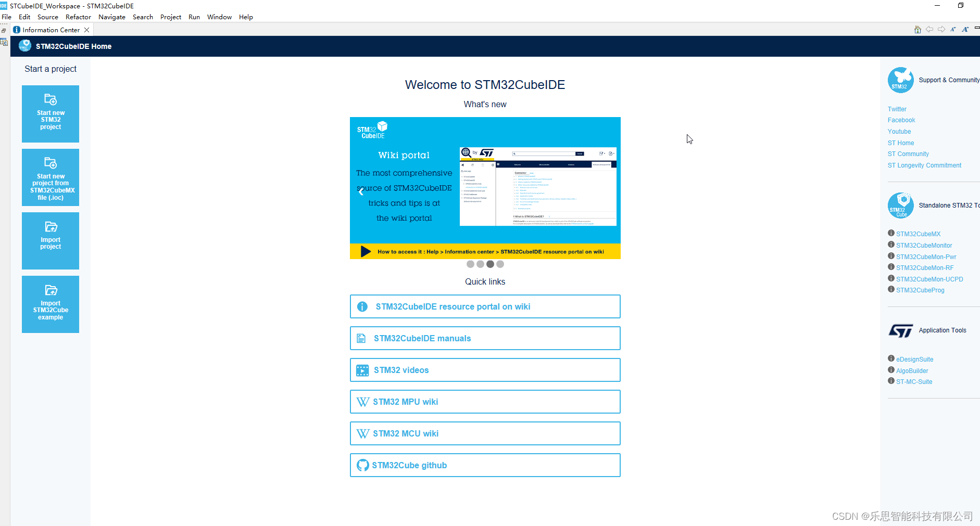Open the Navigate menu
This screenshot has width=980, height=526.
pos(112,17)
